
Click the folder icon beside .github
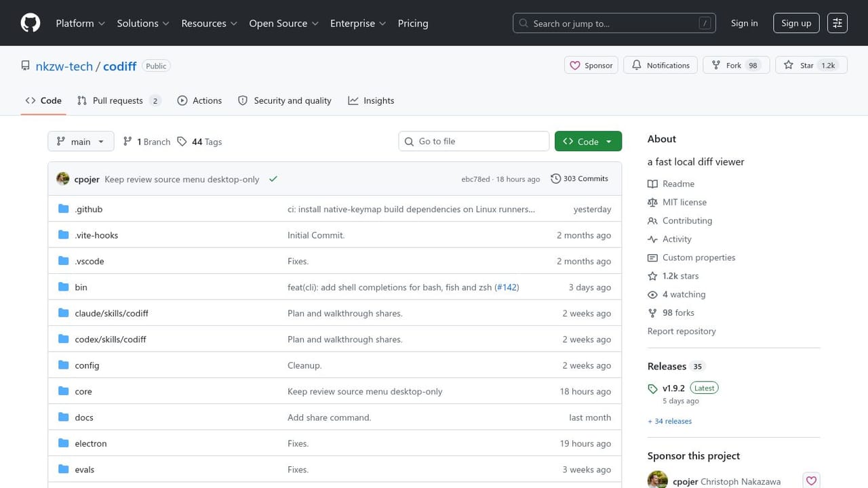pyautogui.click(x=64, y=209)
